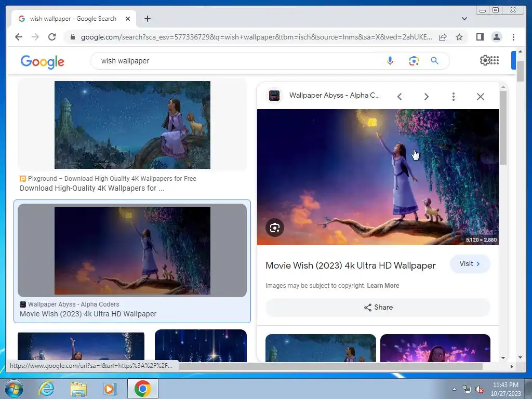Open a new browser tab
The width and height of the screenshot is (532, 399).
tap(147, 19)
